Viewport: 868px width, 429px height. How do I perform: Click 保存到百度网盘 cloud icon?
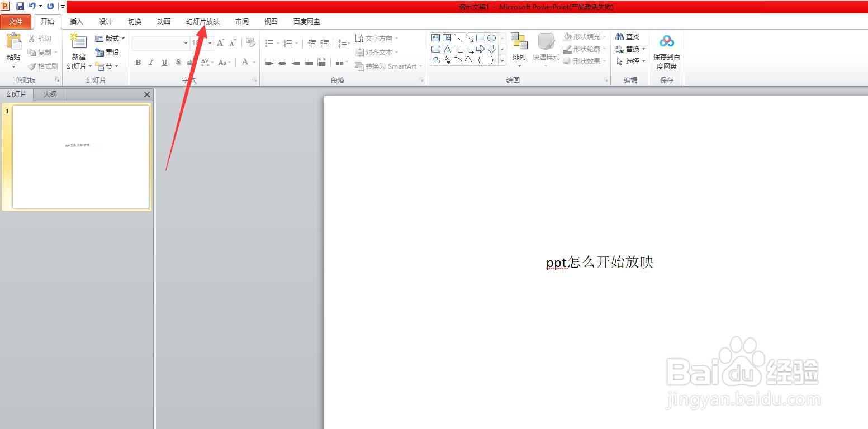coord(667,41)
